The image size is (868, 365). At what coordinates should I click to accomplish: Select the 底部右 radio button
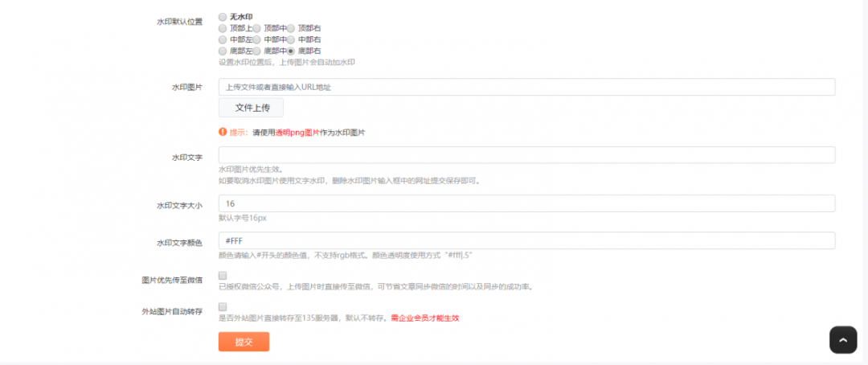click(291, 51)
